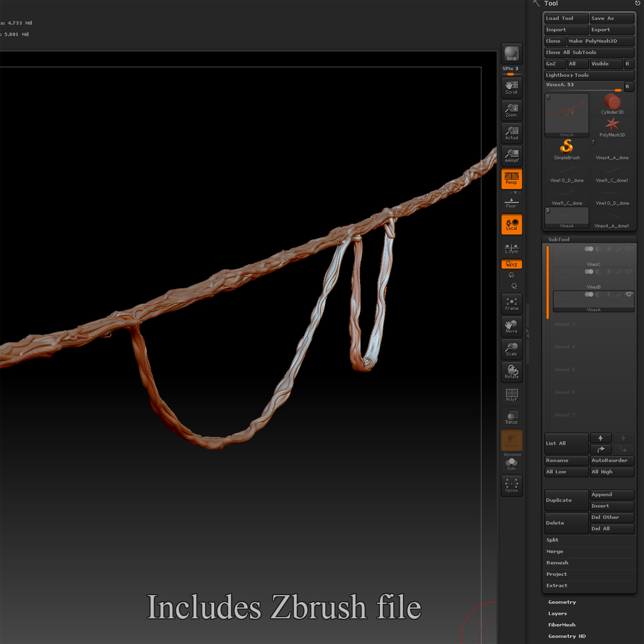
Task: Select the Scale view tool
Action: click(x=511, y=349)
